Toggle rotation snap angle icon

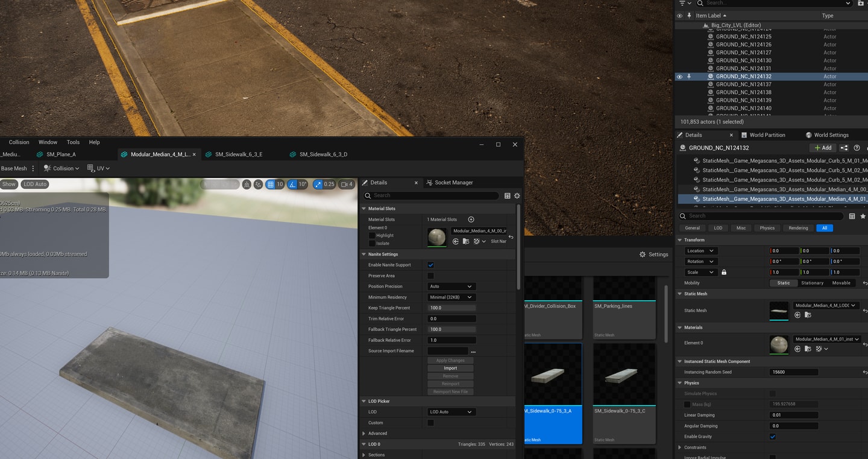(292, 185)
